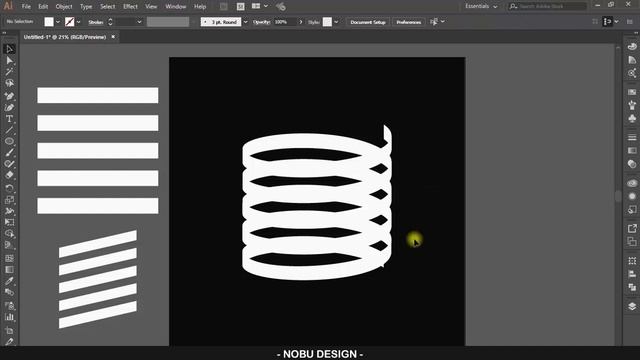Viewport: 640px width, 360px height.
Task: Click the Search Adobe Stock field
Action: pyautogui.click(x=548, y=6)
